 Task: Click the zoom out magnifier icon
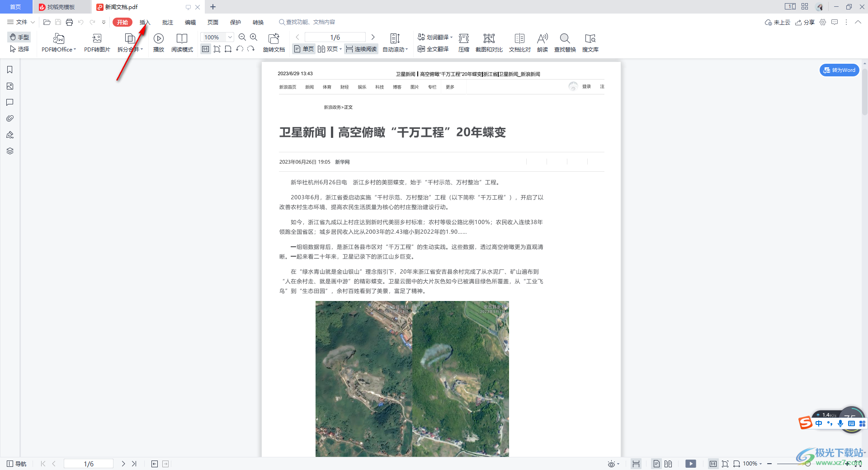click(x=242, y=37)
